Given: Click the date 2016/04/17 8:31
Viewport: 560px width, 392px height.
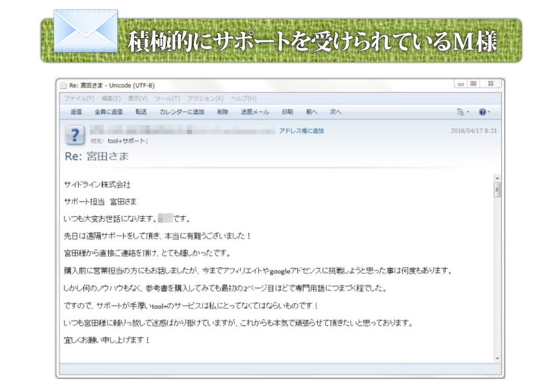Looking at the screenshot, I should pos(474,130).
